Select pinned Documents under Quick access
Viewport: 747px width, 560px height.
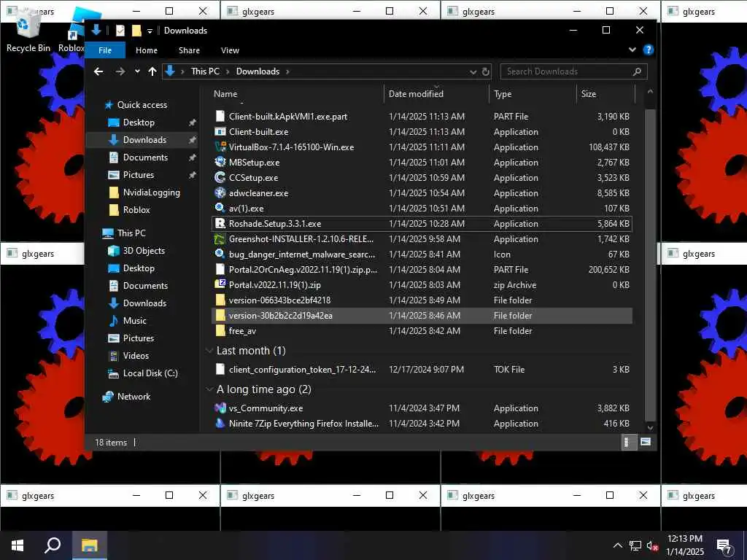point(145,157)
